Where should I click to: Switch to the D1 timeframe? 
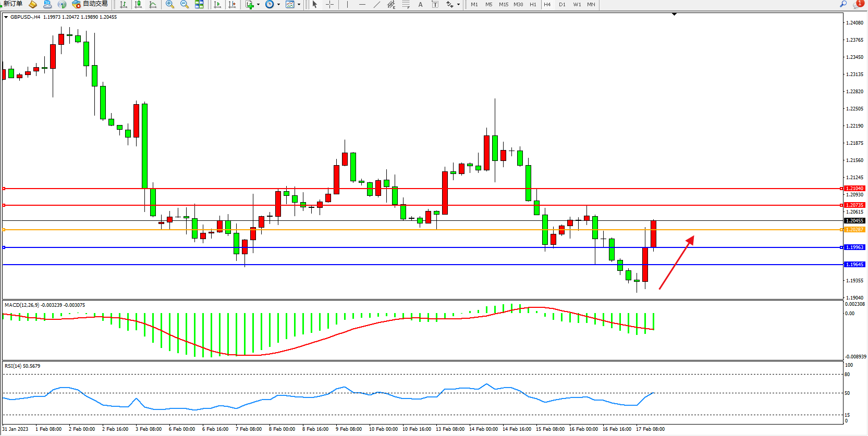562,4
